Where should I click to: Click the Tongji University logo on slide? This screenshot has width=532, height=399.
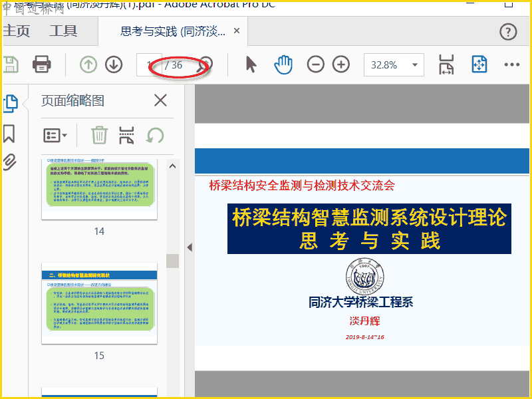click(364, 277)
